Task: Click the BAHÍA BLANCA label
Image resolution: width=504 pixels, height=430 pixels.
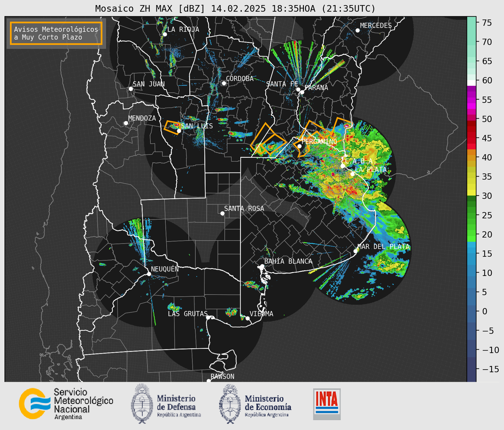Action: coord(288,261)
